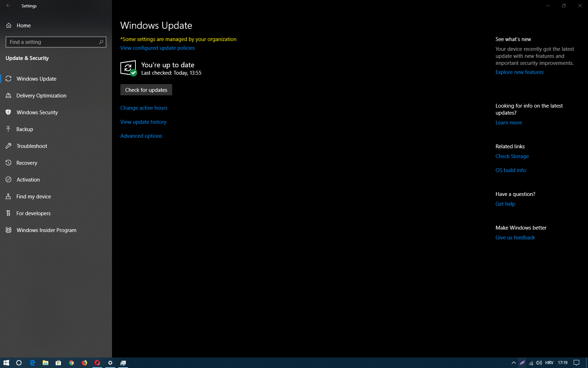Click Learn more link
Image resolution: width=588 pixels, height=368 pixels.
pyautogui.click(x=509, y=123)
